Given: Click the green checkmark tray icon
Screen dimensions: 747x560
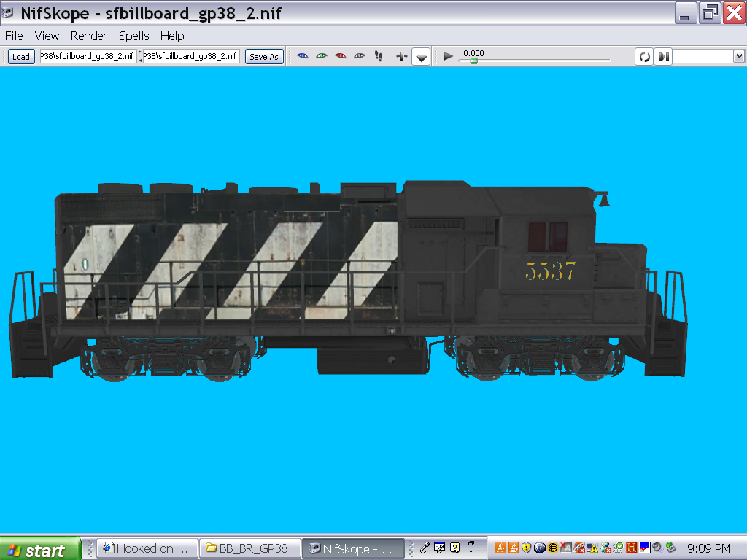Looking at the screenshot, I should point(618,548).
